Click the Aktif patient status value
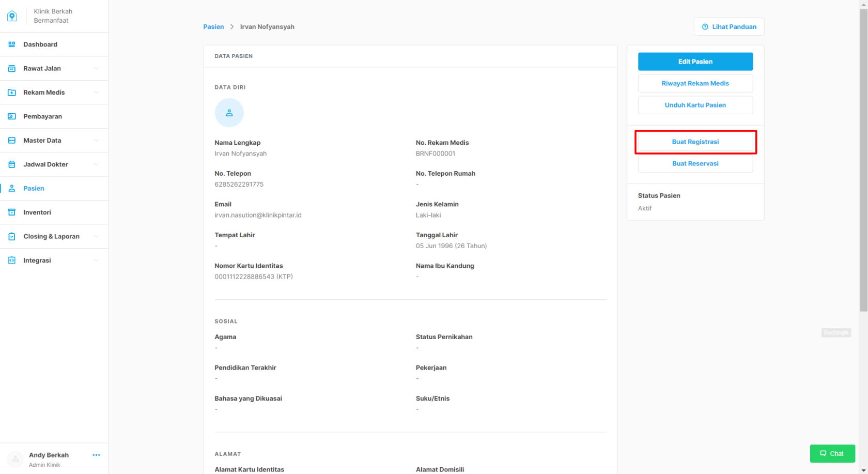The image size is (868, 474). coord(645,208)
